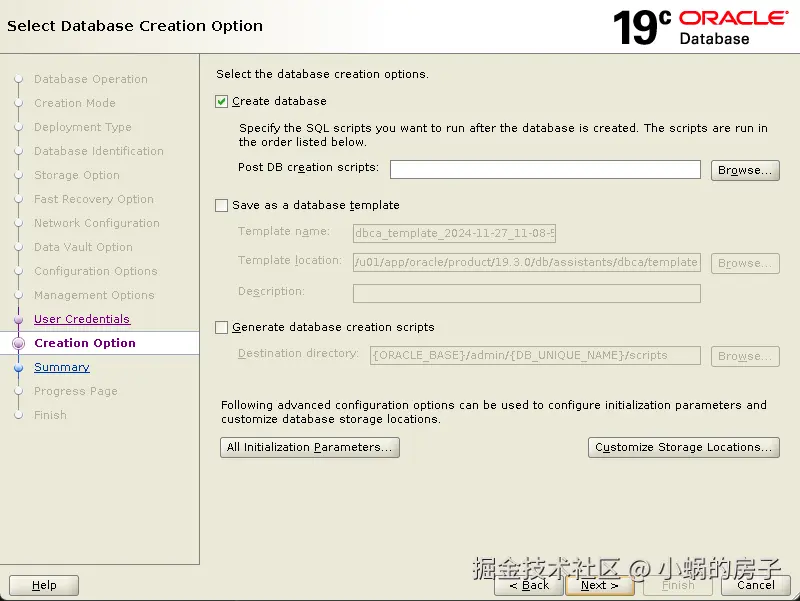Select Creation Option in the step list

point(85,343)
